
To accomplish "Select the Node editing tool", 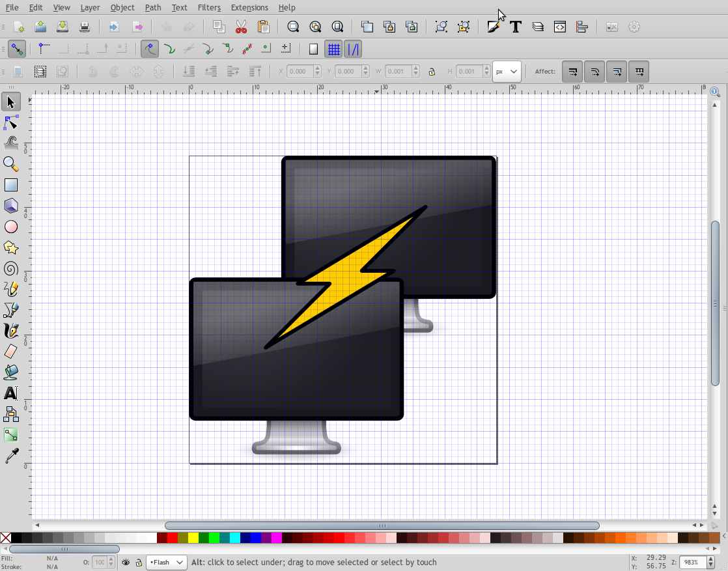I will [10, 122].
